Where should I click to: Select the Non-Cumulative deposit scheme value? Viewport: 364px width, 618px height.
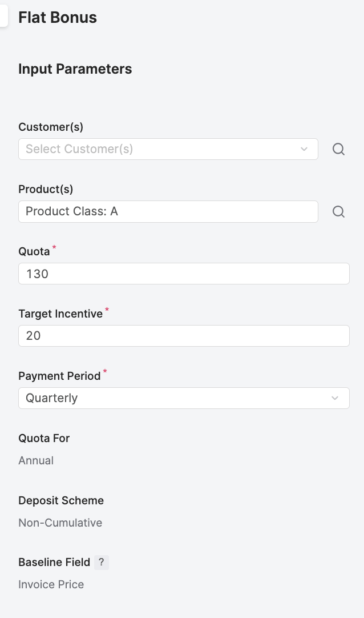point(60,523)
